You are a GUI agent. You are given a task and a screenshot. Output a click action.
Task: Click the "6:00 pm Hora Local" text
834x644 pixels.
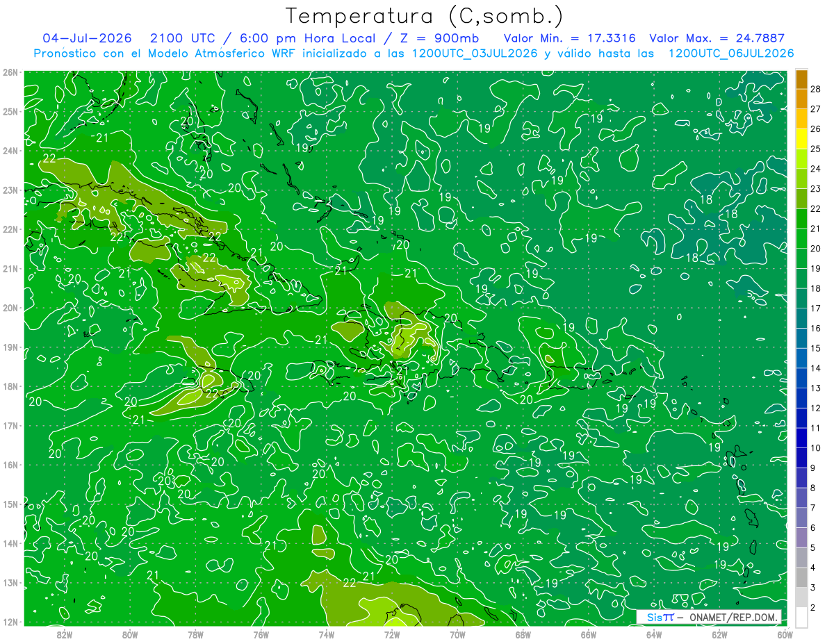pyautogui.click(x=307, y=38)
